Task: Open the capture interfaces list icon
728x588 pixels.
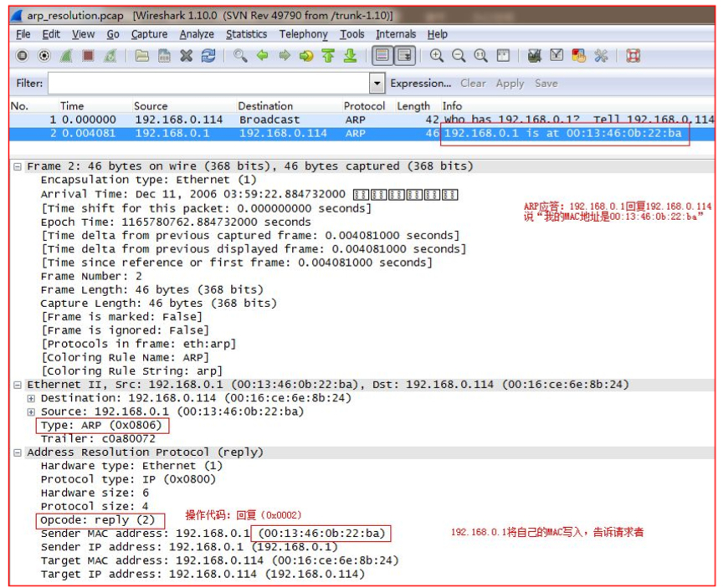Action: (x=22, y=56)
